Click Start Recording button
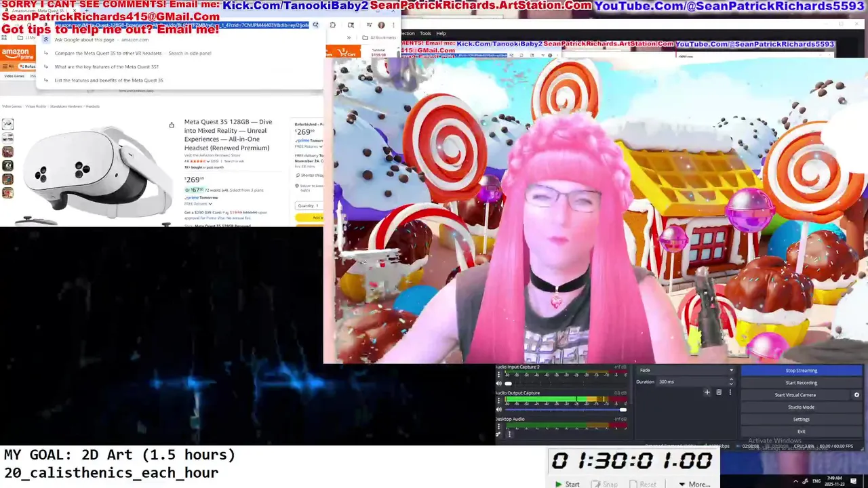The image size is (868, 488). [x=801, y=383]
